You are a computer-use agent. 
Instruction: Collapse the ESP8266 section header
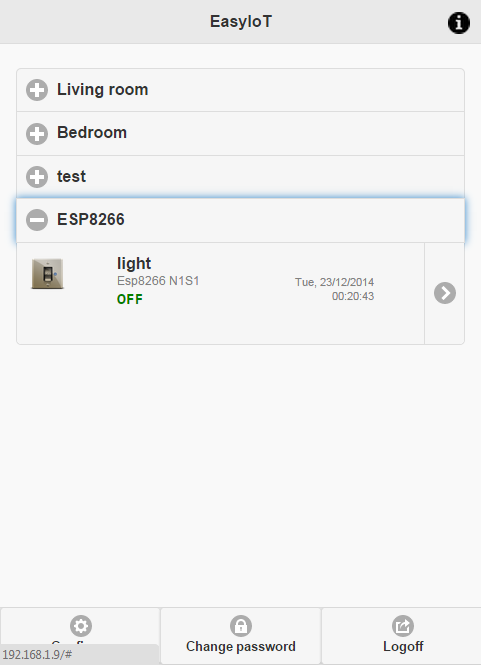tap(240, 220)
